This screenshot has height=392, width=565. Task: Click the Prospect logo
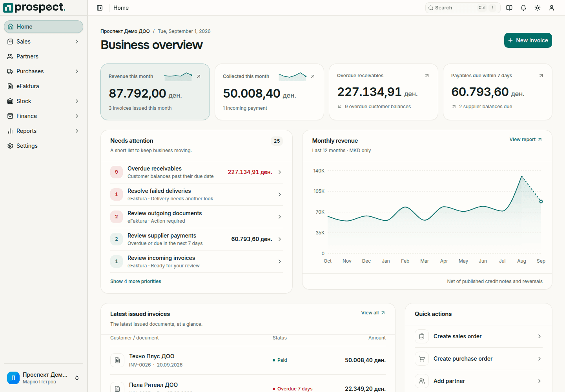34,7
